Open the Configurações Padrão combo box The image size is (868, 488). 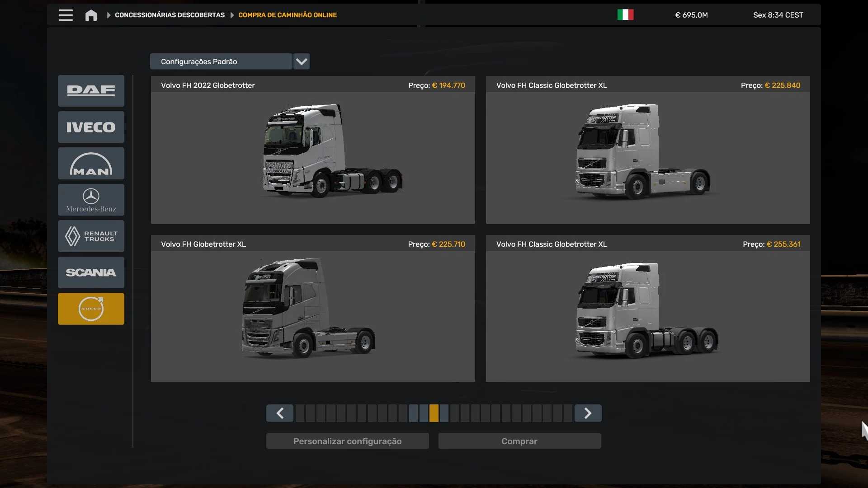pos(221,61)
